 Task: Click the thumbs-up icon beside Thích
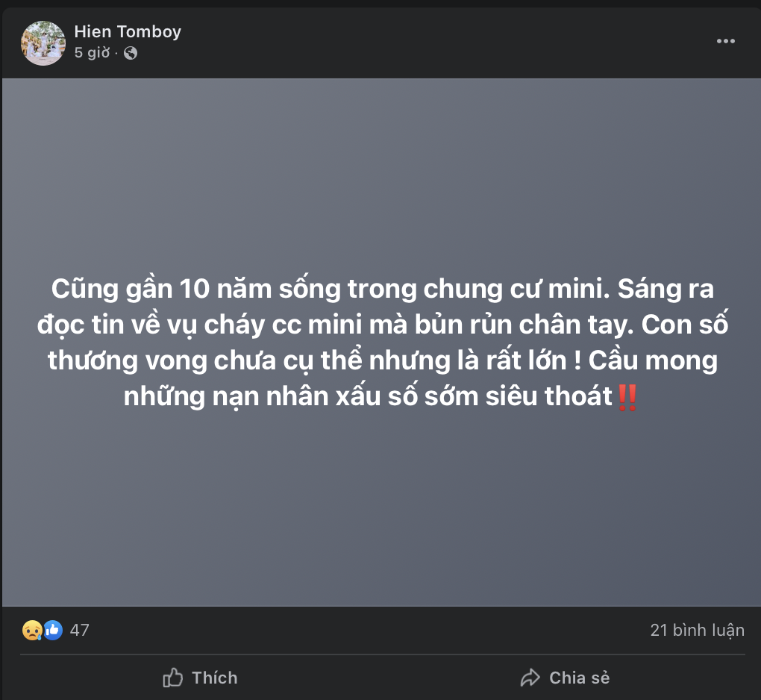pyautogui.click(x=172, y=678)
